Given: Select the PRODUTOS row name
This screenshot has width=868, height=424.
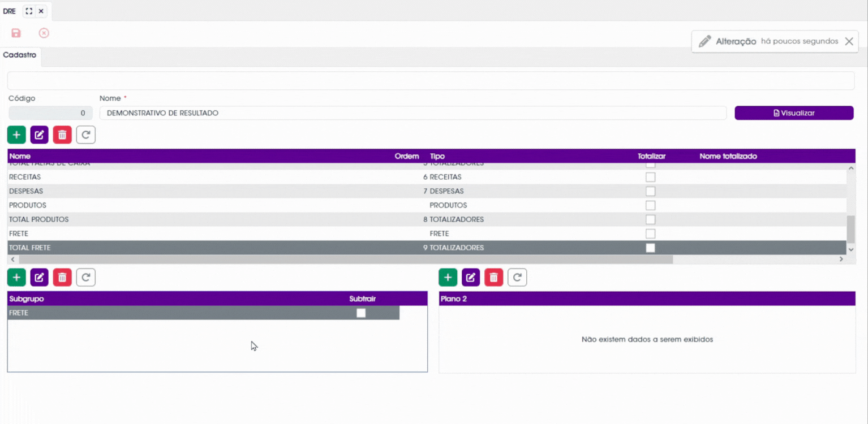Looking at the screenshot, I should pyautogui.click(x=28, y=205).
